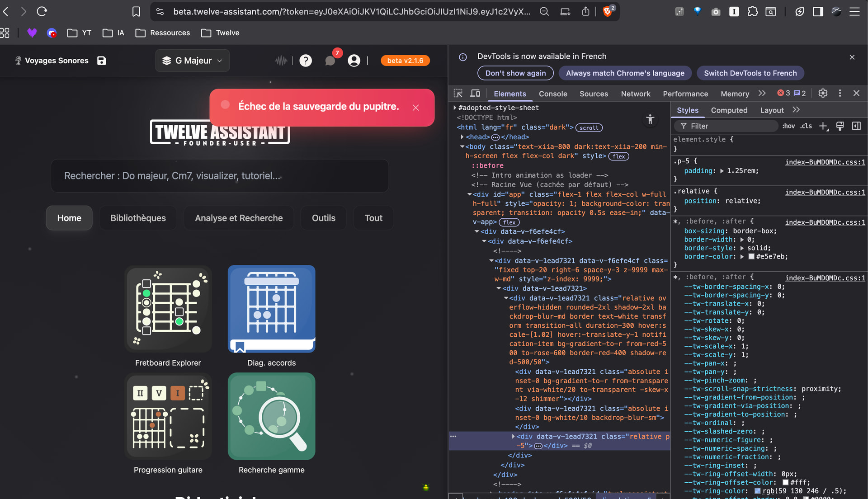Screen dimensions: 868x499
Task: Toggle the .cls element classes panel
Action: tap(806, 126)
